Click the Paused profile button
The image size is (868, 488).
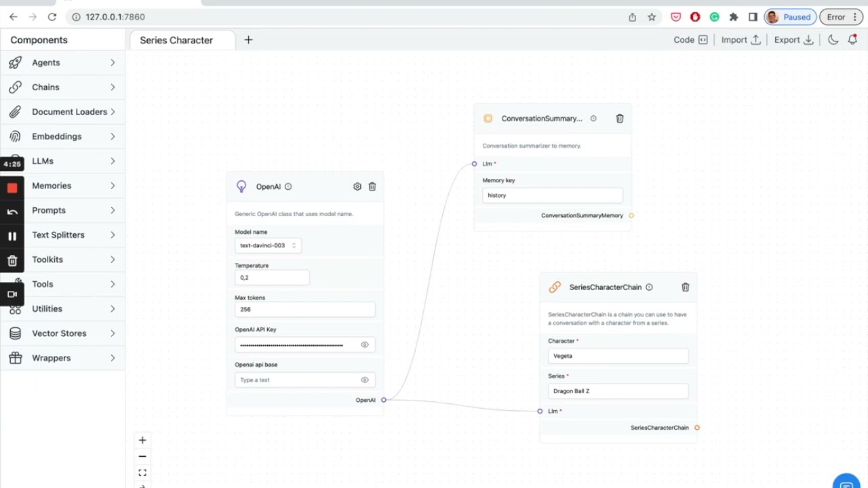pyautogui.click(x=789, y=17)
